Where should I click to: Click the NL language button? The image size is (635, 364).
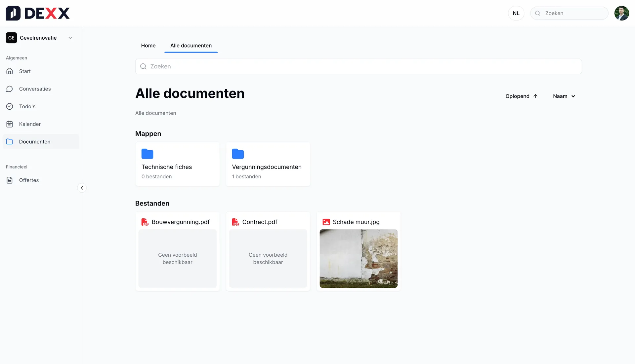(516, 13)
